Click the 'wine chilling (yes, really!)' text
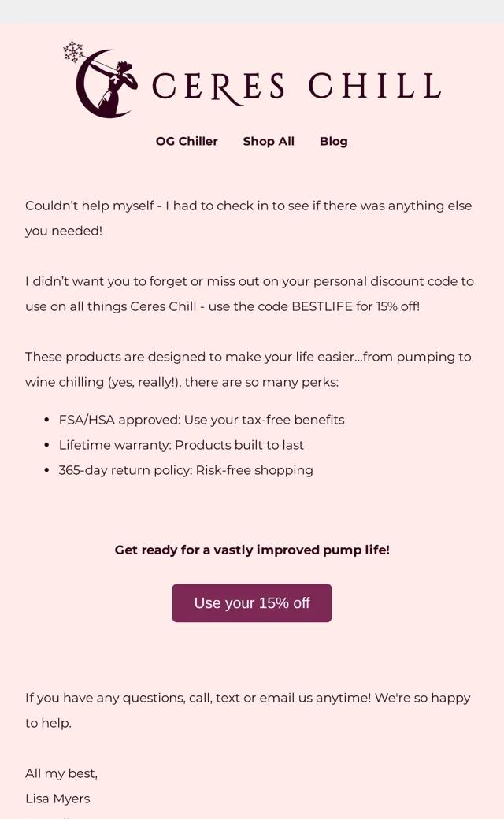Image resolution: width=504 pixels, height=819 pixels. click(103, 383)
